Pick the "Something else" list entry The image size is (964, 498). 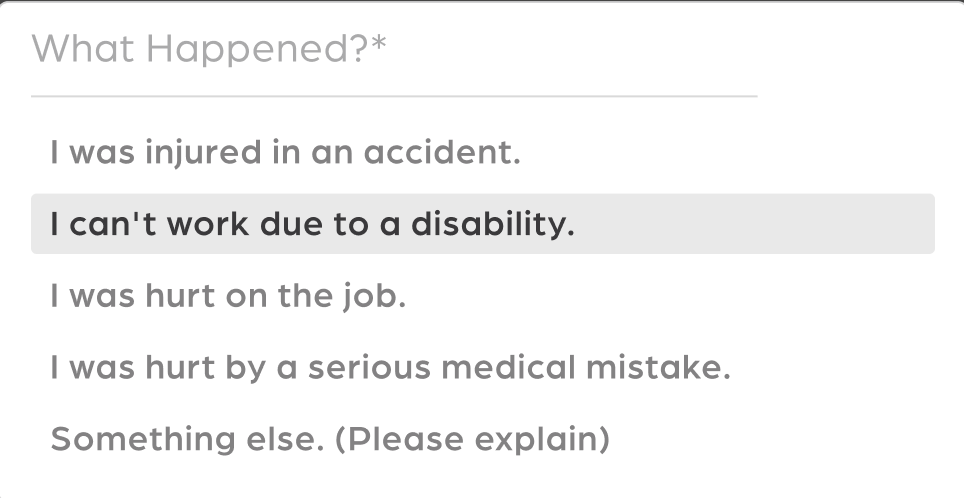(330, 439)
